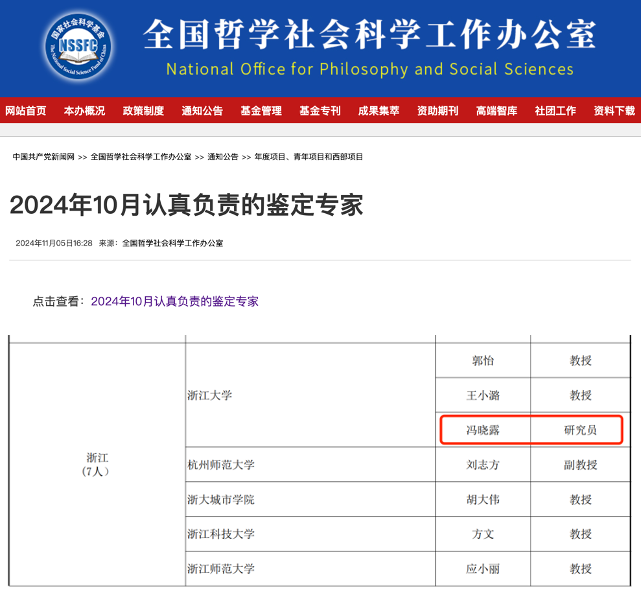Open 通知公告 in the breadcrumb trail
642x596 pixels.
click(x=223, y=157)
